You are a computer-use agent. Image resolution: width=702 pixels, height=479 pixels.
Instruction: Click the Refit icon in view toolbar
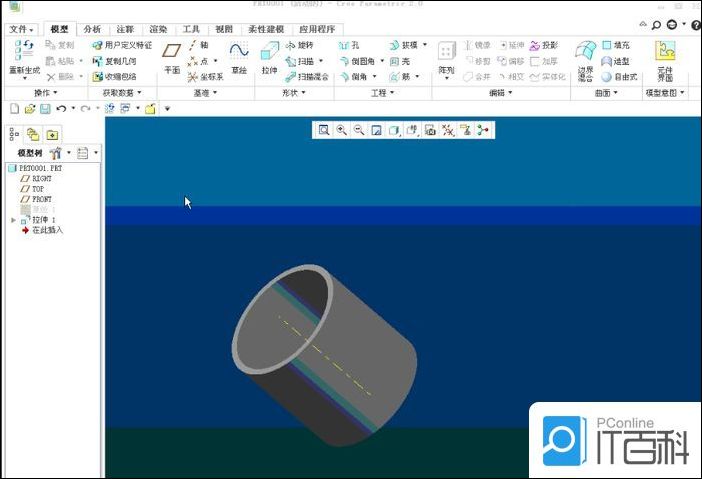pos(324,130)
